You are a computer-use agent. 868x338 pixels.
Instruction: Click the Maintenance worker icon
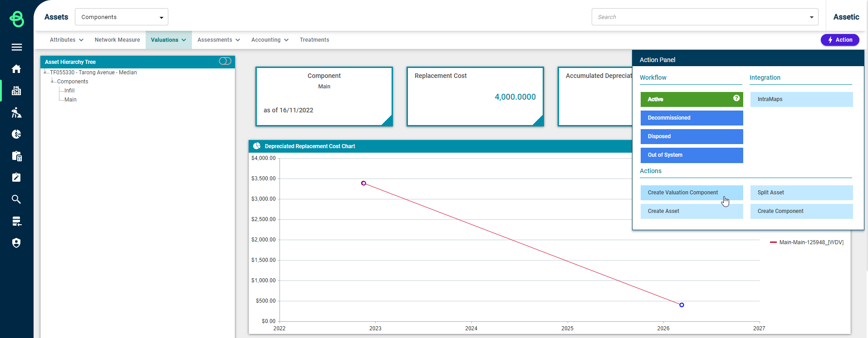click(x=17, y=112)
